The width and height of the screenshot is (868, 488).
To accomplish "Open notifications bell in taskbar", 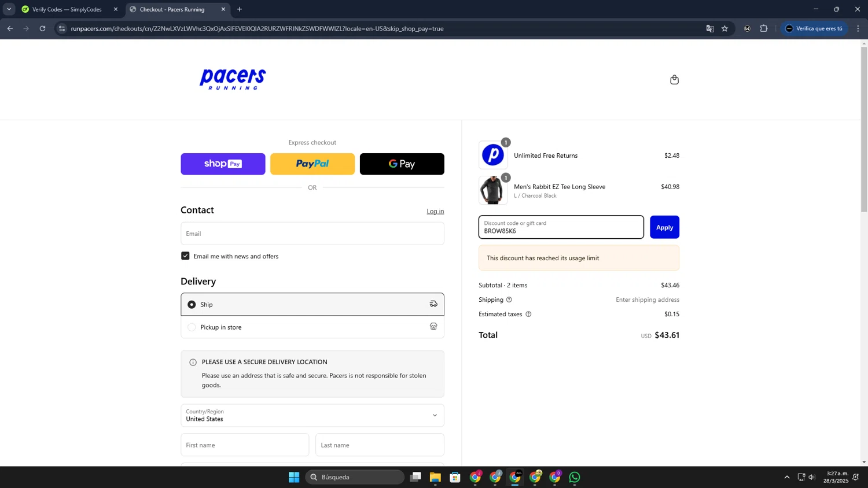I will [855, 477].
